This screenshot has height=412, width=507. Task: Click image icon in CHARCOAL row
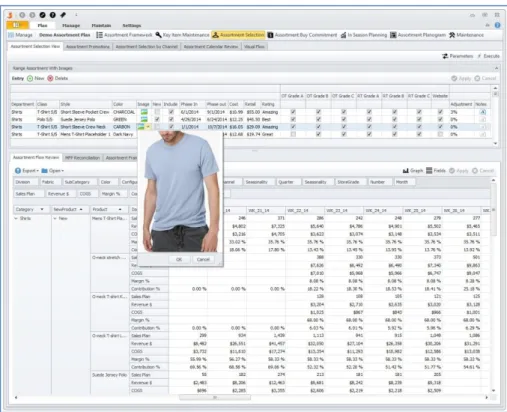(144, 112)
